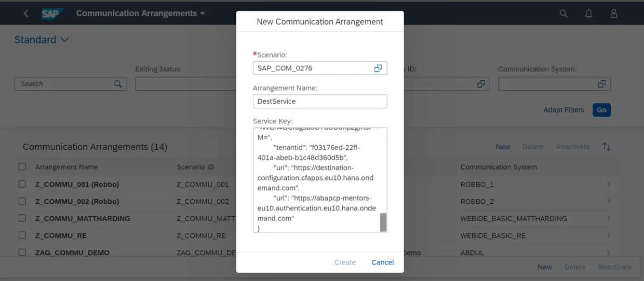This screenshot has height=281, width=644.
Task: Click Create in the dialog
Action: tap(345, 262)
